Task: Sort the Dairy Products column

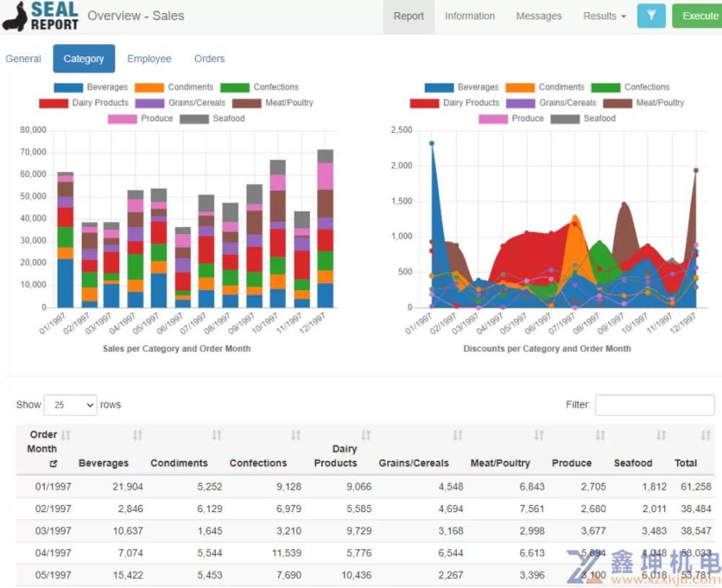Action: 365,435
